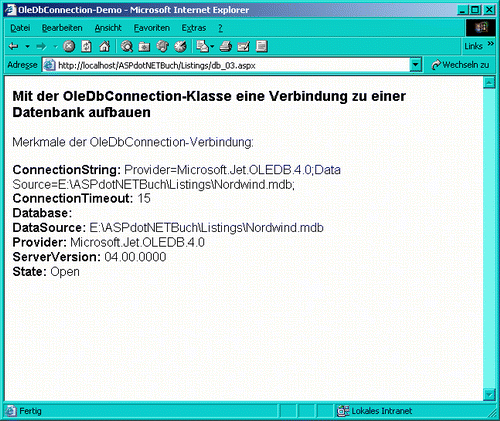Expand the Links toolbar chevron
The width and height of the screenshot is (500, 421).
pos(490,44)
